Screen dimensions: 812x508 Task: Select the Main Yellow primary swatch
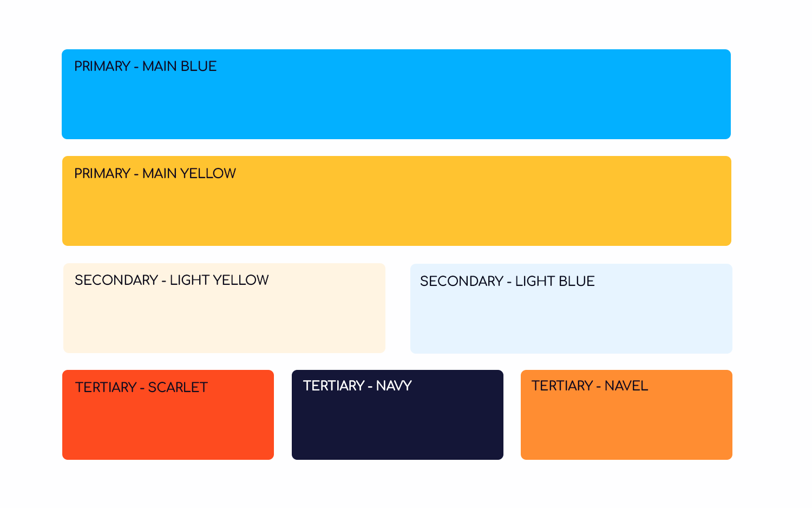point(397,201)
